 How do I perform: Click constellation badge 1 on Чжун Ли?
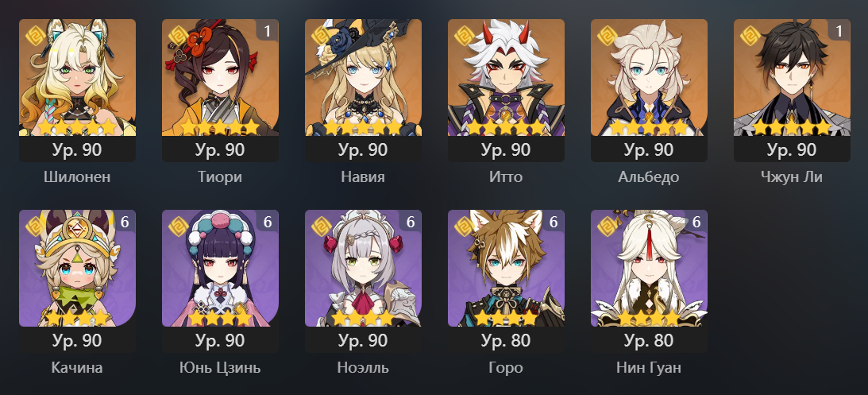(x=839, y=30)
